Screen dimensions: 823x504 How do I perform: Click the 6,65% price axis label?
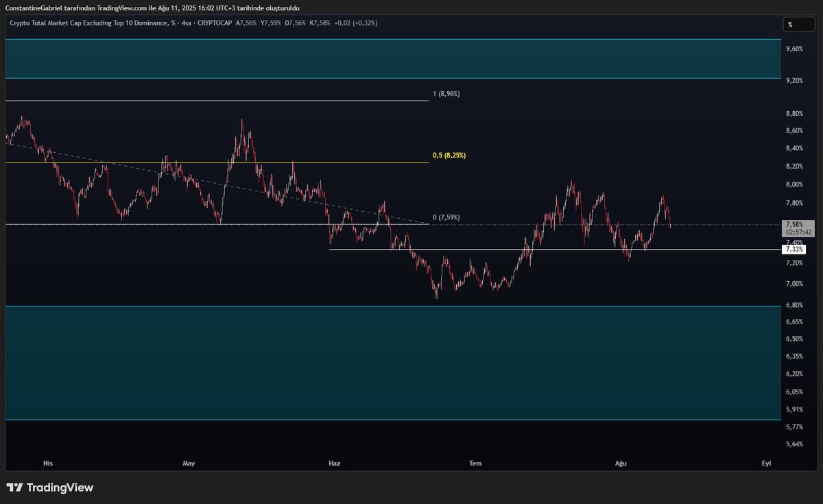tap(794, 322)
